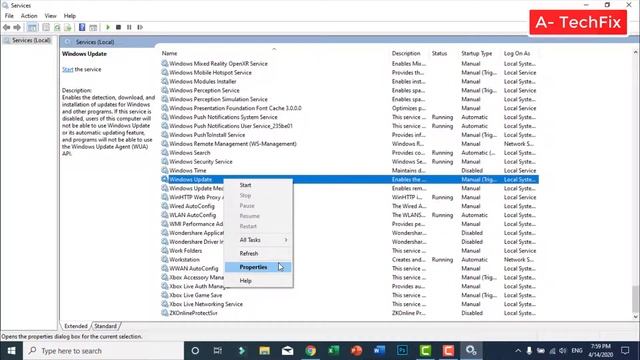Open Word from the taskbar

(x=379, y=351)
